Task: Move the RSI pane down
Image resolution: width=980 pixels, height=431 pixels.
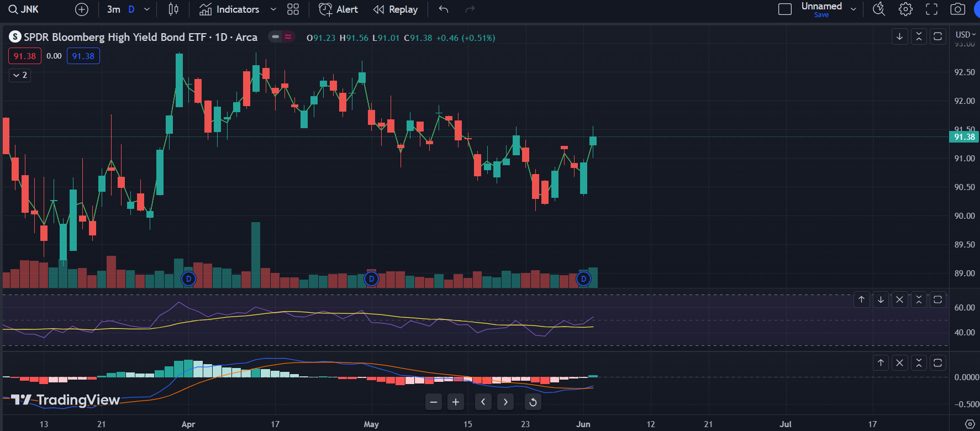Action: pyautogui.click(x=881, y=299)
